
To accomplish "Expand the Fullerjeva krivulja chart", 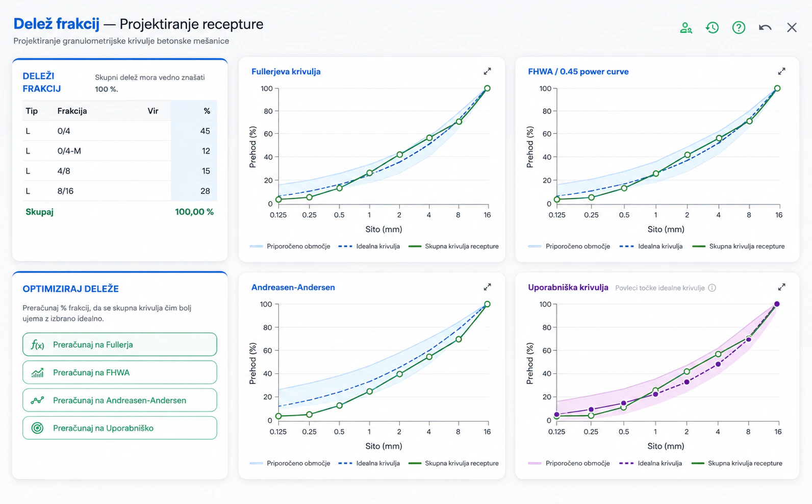I will [x=487, y=71].
